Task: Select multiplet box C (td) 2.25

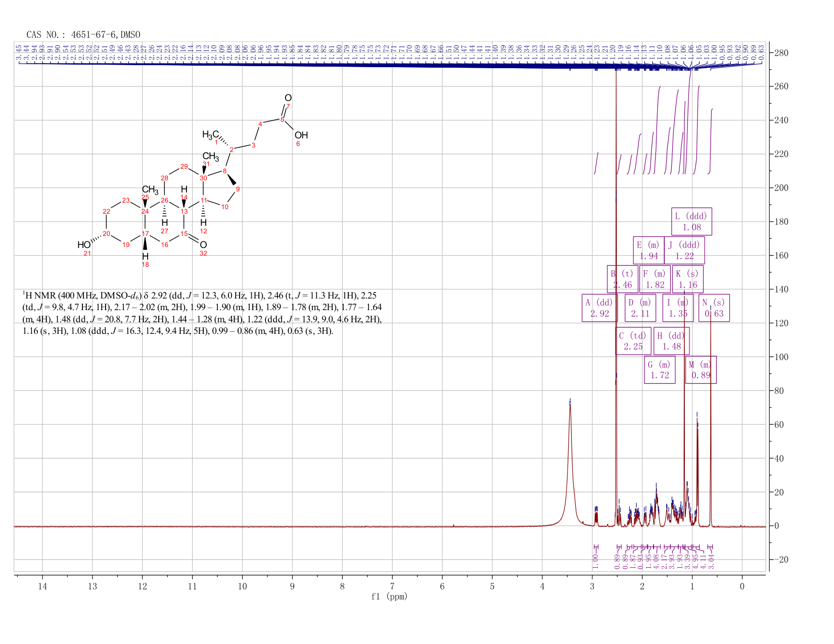Action: tap(633, 341)
